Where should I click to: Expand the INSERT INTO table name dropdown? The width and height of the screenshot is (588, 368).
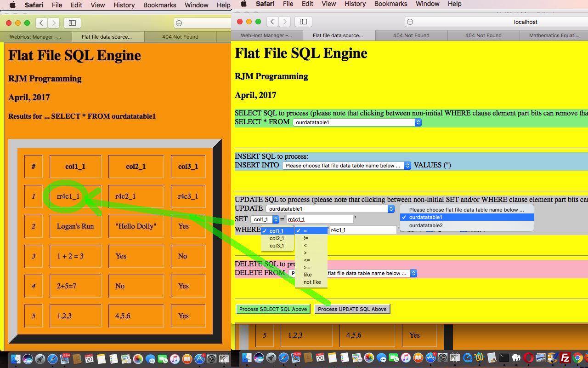(x=346, y=166)
